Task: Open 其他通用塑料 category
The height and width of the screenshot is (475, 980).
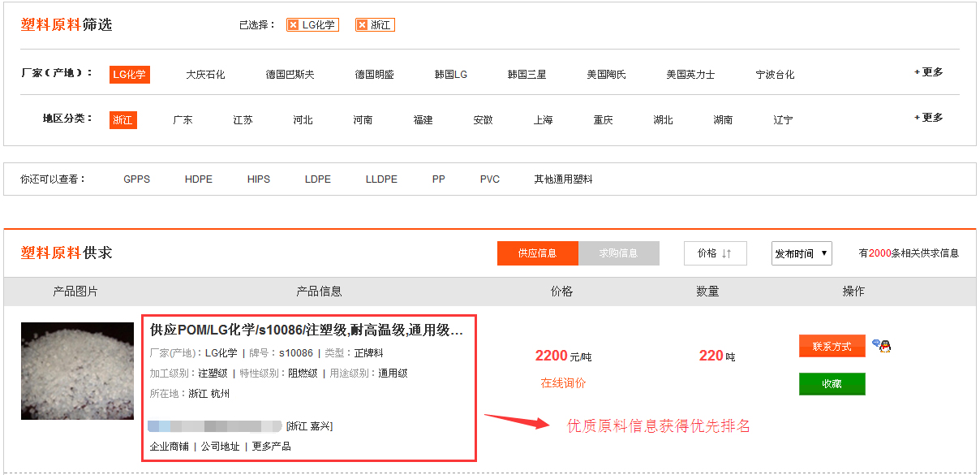Action: click(x=563, y=179)
